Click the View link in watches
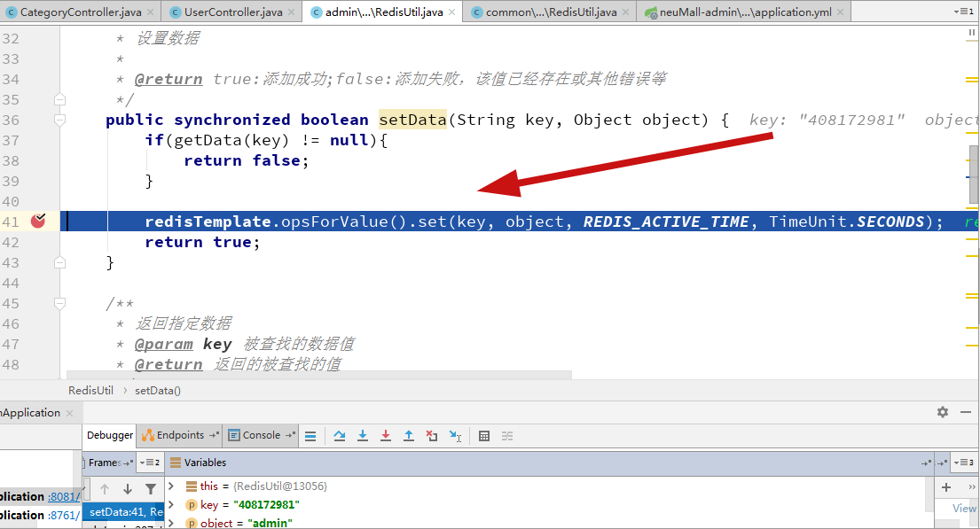Image resolution: width=980 pixels, height=529 pixels. (x=964, y=509)
